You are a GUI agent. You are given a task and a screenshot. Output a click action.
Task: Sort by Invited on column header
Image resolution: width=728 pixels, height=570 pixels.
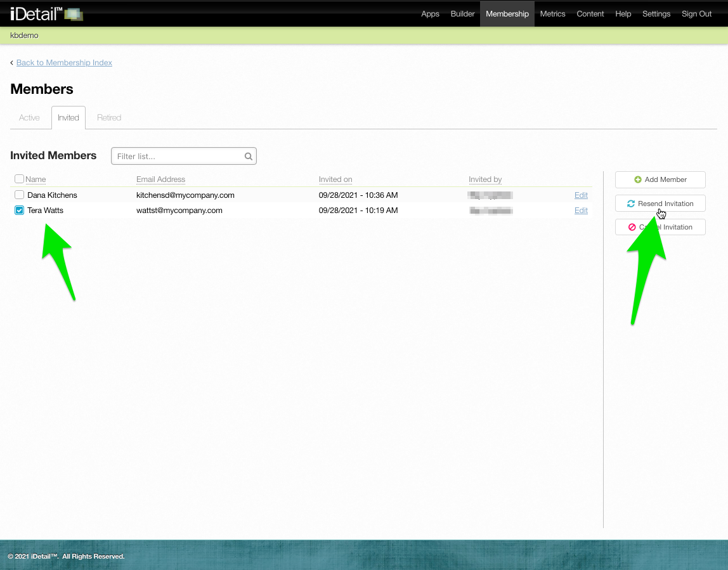click(x=335, y=179)
